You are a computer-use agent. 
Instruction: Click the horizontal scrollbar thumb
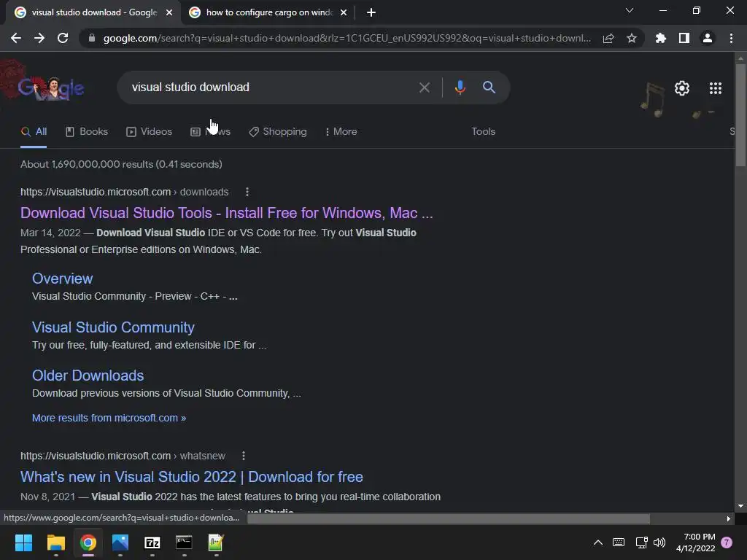[x=449, y=518]
